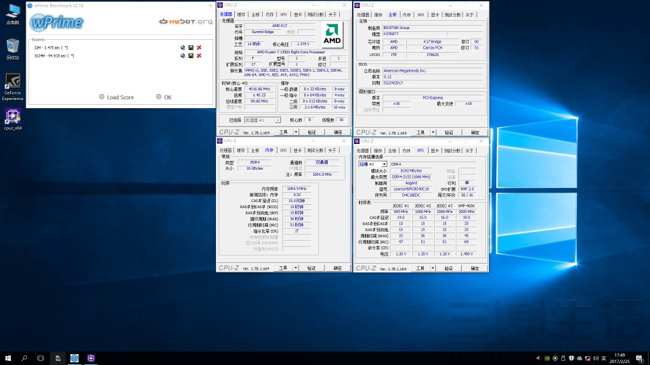Click the JEDEC #1 column header
Viewport: 650px width, 365px height.
[400, 206]
